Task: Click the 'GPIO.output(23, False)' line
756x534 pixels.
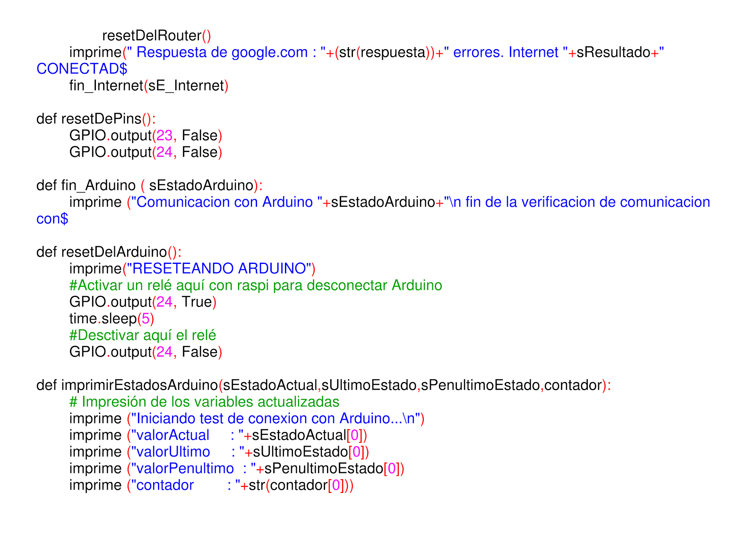Action: 146,136
